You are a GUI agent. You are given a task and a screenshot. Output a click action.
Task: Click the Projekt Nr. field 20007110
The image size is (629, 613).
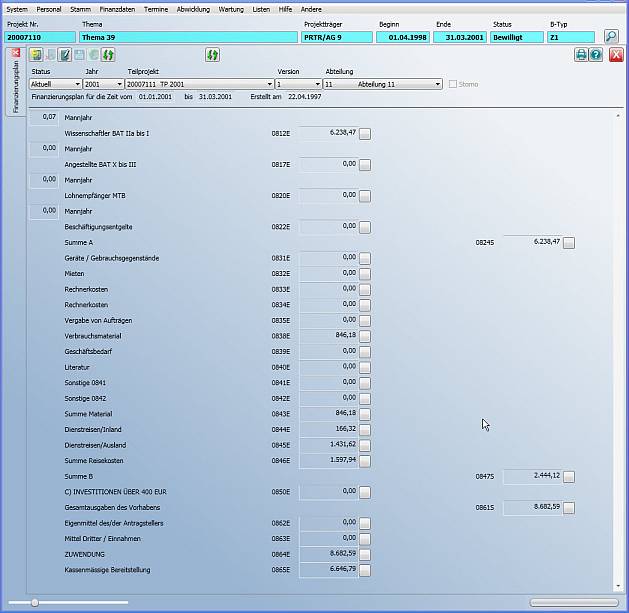[x=40, y=37]
